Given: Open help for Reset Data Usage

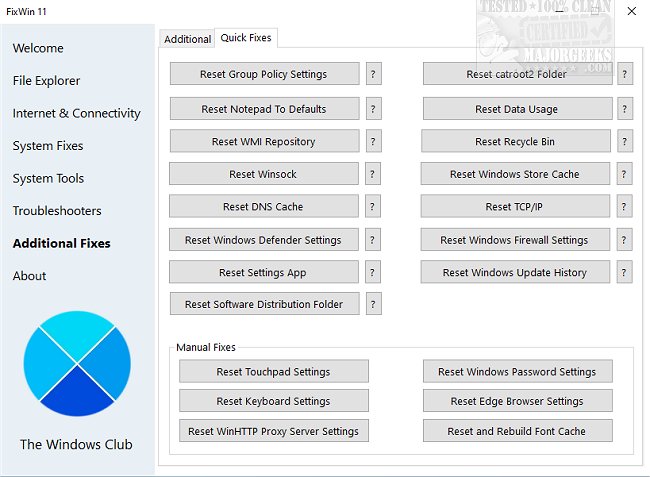Looking at the screenshot, I should coord(625,109).
